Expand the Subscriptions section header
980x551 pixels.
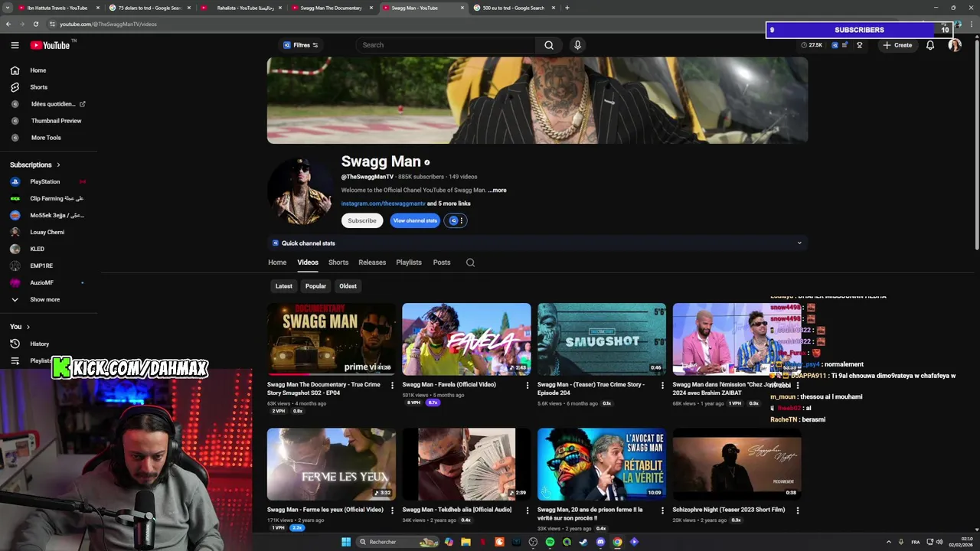[35, 165]
